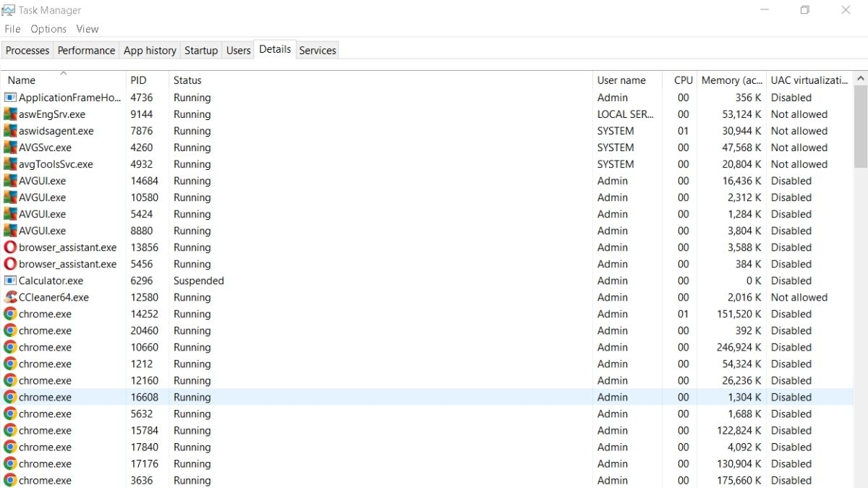
Task: Sort processes by the CPU column
Action: click(682, 80)
